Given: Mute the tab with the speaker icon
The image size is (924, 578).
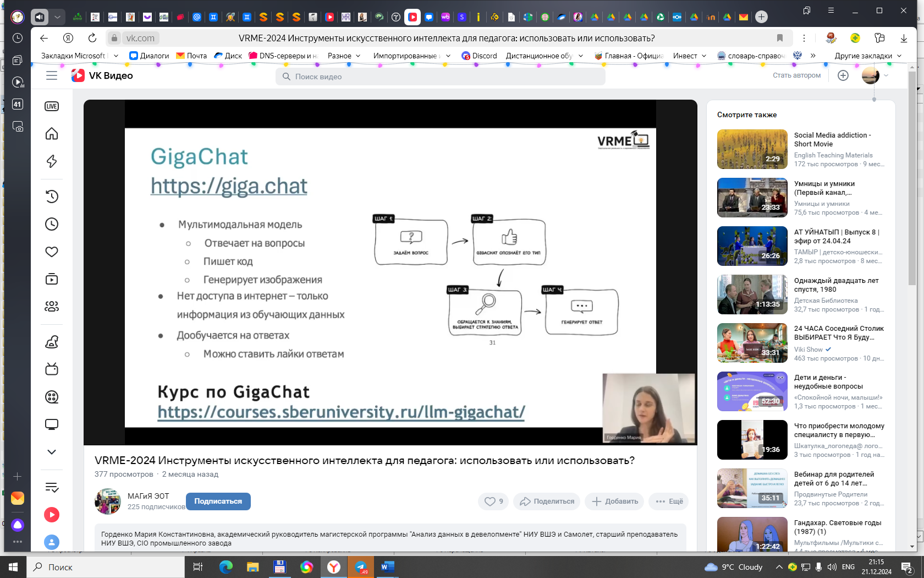Looking at the screenshot, I should [40, 17].
